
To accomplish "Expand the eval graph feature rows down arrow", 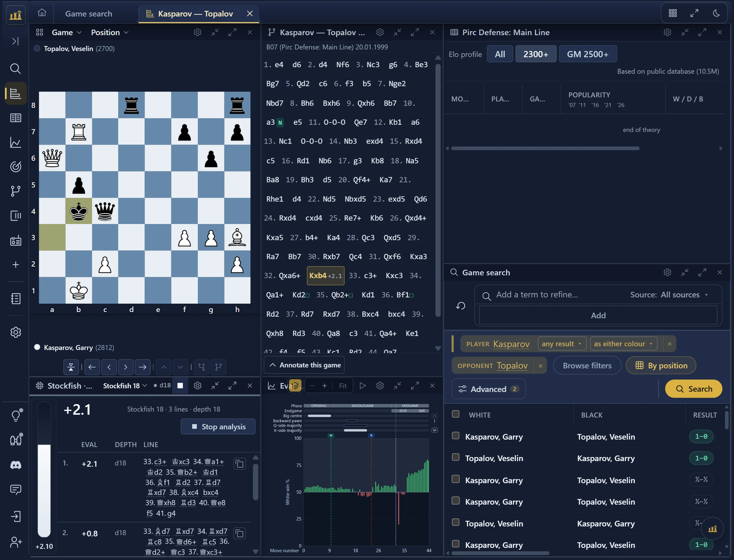I will tap(434, 430).
